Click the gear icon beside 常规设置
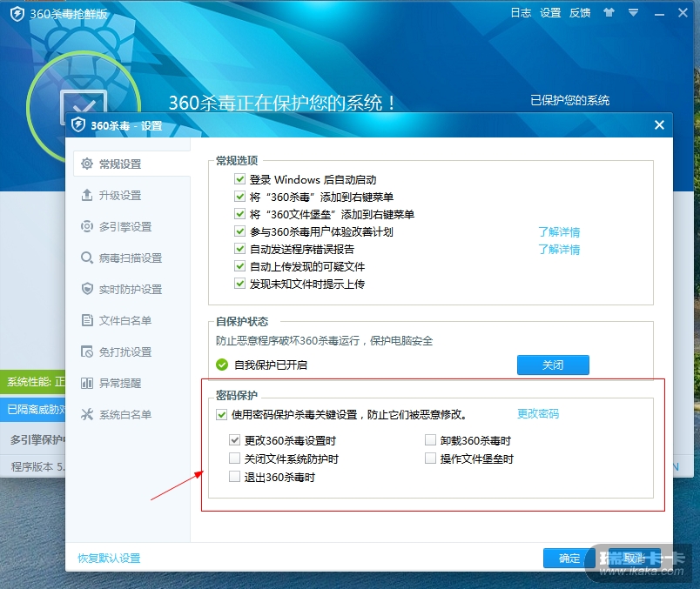Image resolution: width=700 pixels, height=589 pixels. tap(86, 164)
